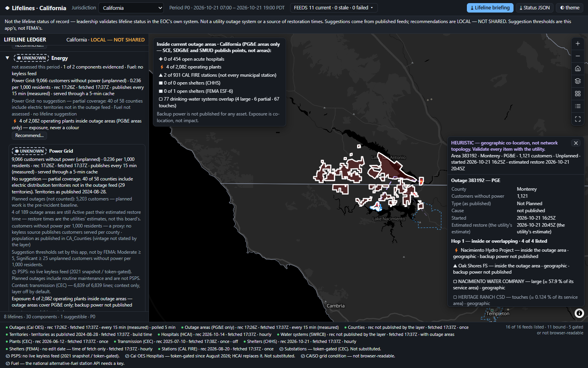Viewport: 588px width, 368px height.
Task: Click the drinking-water systems square icon
Action: (x=161, y=99)
